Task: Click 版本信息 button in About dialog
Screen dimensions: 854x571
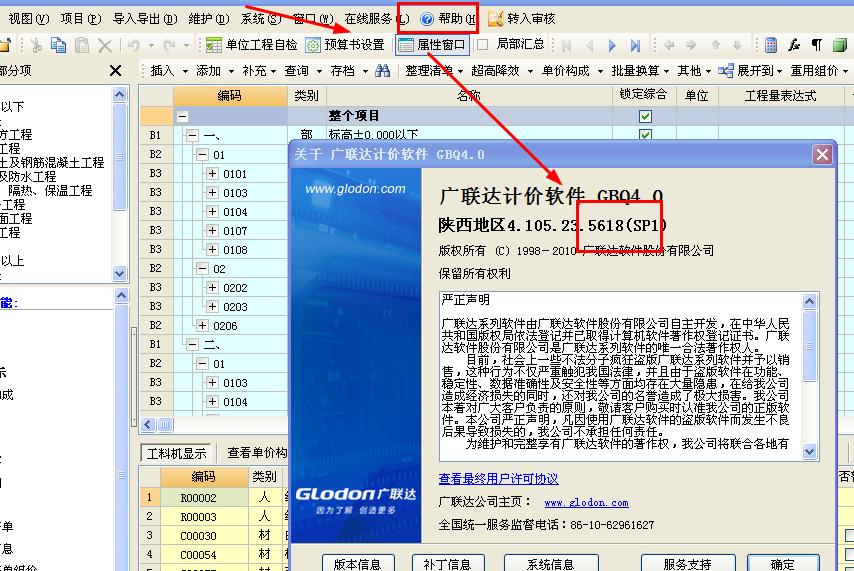Action: 358,563
